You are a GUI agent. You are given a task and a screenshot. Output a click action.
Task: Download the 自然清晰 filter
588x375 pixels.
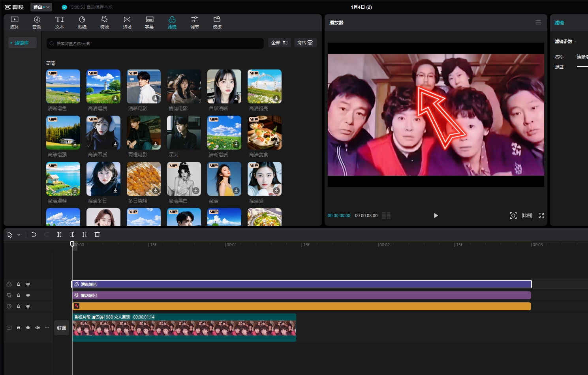click(x=236, y=98)
